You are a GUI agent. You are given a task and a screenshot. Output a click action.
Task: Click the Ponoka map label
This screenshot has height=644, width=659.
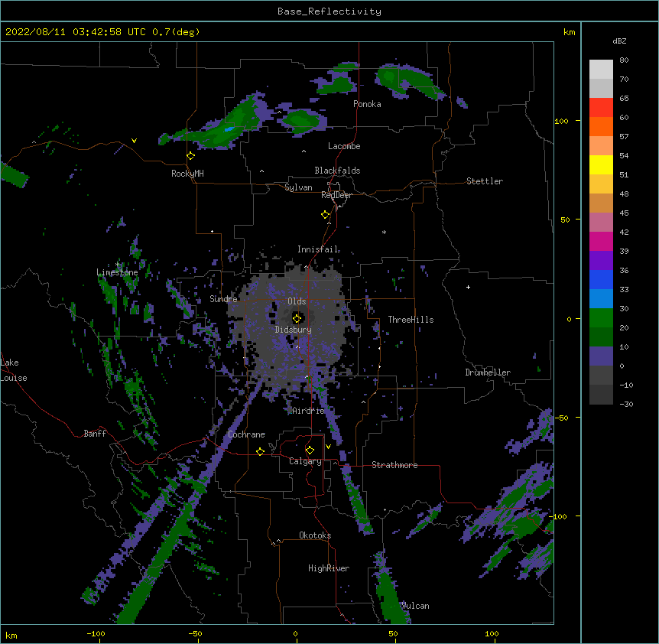(x=367, y=104)
